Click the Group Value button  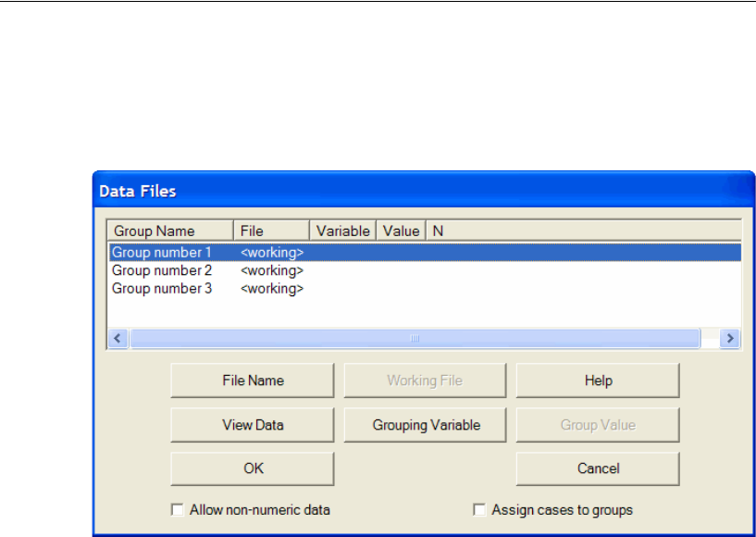(598, 425)
